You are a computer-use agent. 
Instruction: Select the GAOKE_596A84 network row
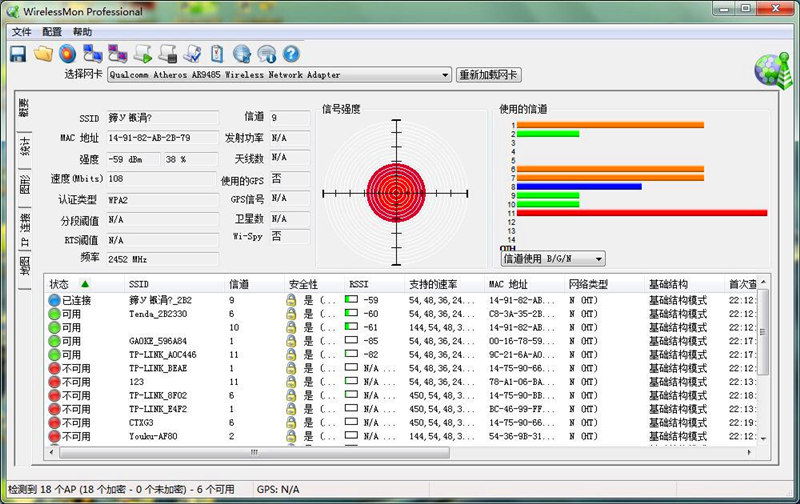(162, 341)
